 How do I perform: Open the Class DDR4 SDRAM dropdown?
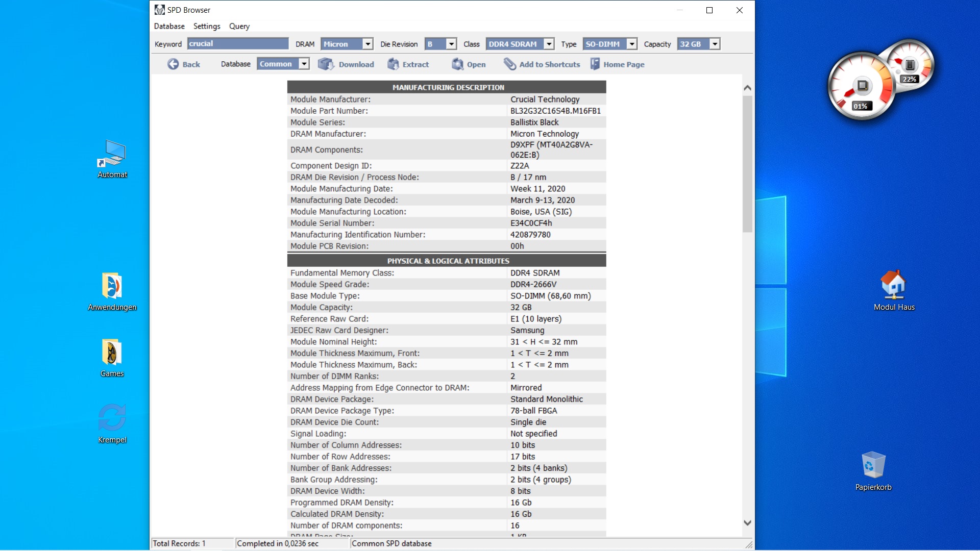549,44
